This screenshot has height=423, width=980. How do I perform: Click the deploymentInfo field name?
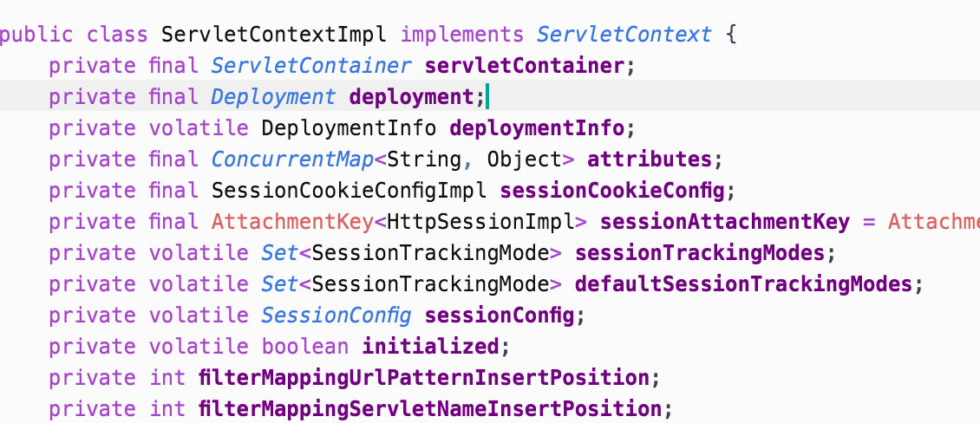pyautogui.click(x=537, y=128)
